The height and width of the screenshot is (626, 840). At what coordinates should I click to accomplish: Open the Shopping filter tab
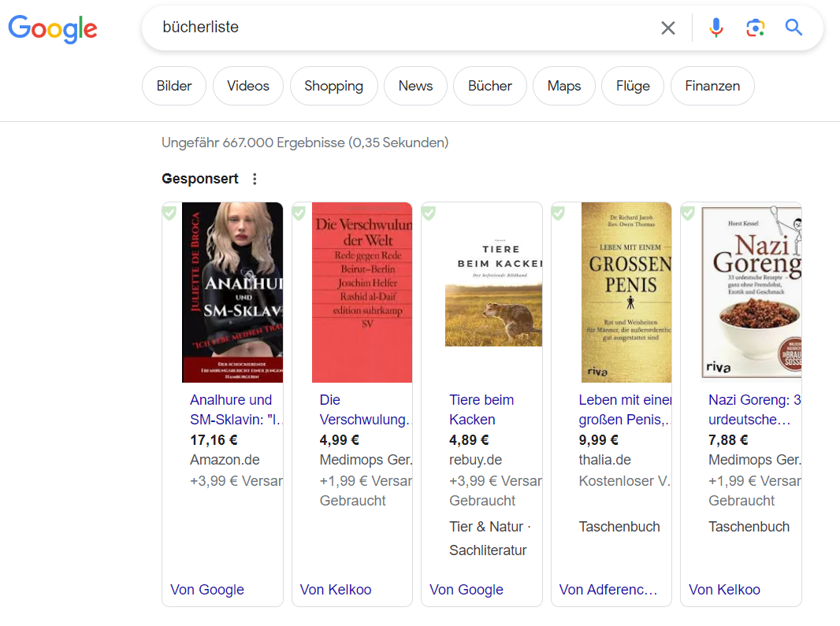point(333,86)
